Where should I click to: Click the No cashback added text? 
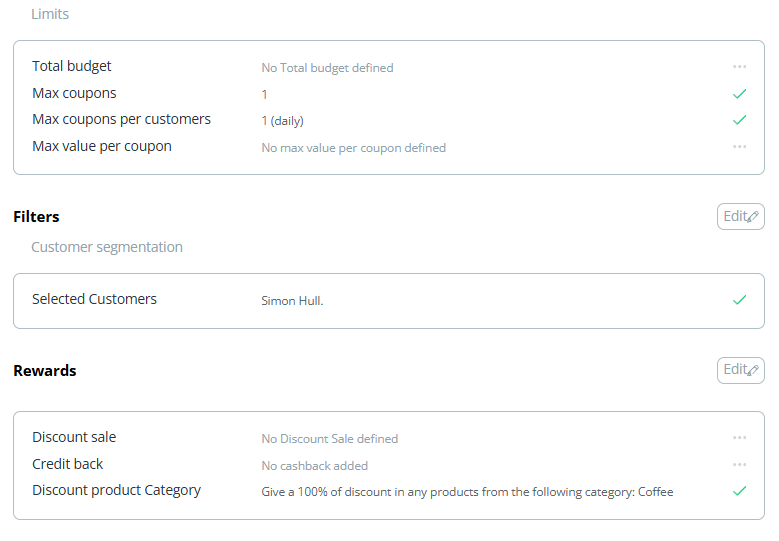tap(314, 466)
